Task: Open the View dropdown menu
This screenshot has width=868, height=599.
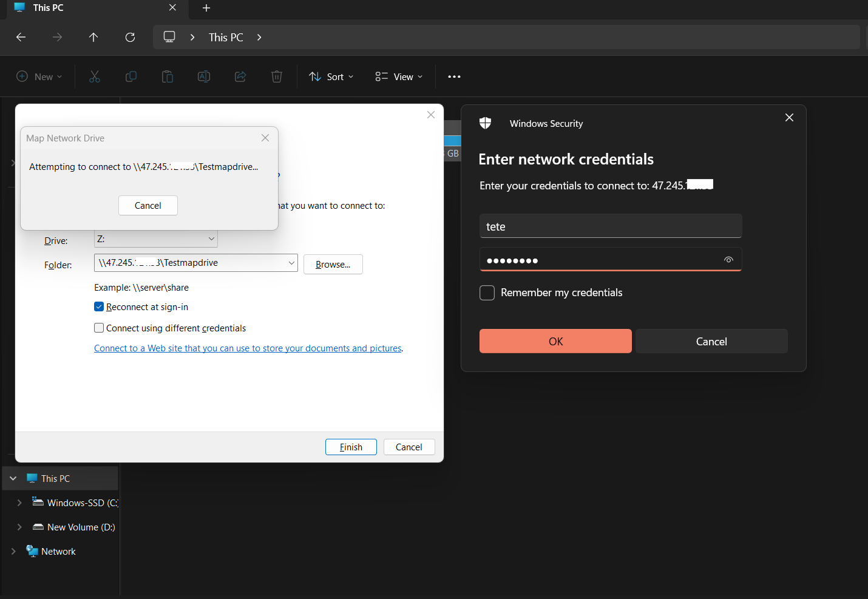Action: click(399, 76)
